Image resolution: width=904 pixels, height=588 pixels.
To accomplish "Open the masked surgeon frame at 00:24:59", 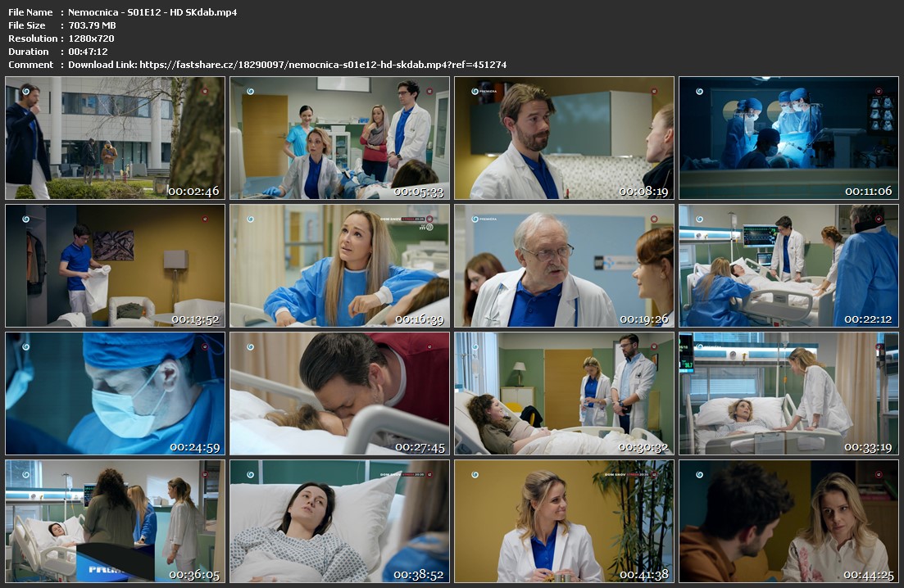I will (x=115, y=393).
